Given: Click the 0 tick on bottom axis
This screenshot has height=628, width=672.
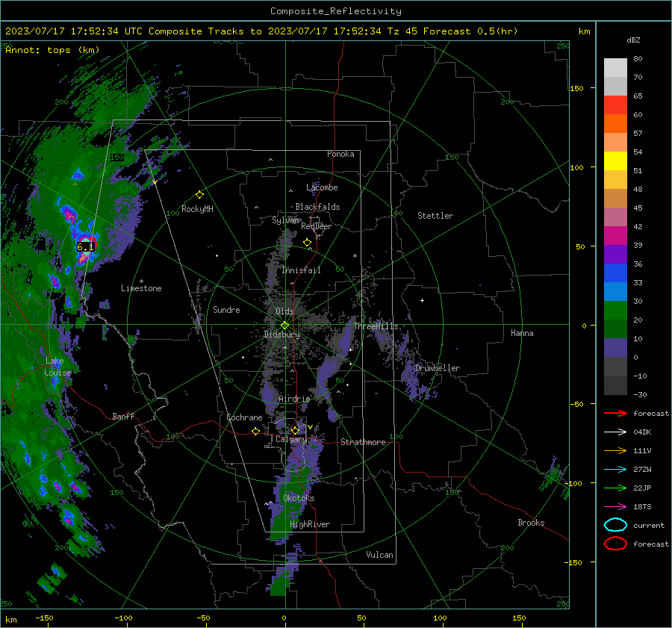Looking at the screenshot, I should click(284, 618).
